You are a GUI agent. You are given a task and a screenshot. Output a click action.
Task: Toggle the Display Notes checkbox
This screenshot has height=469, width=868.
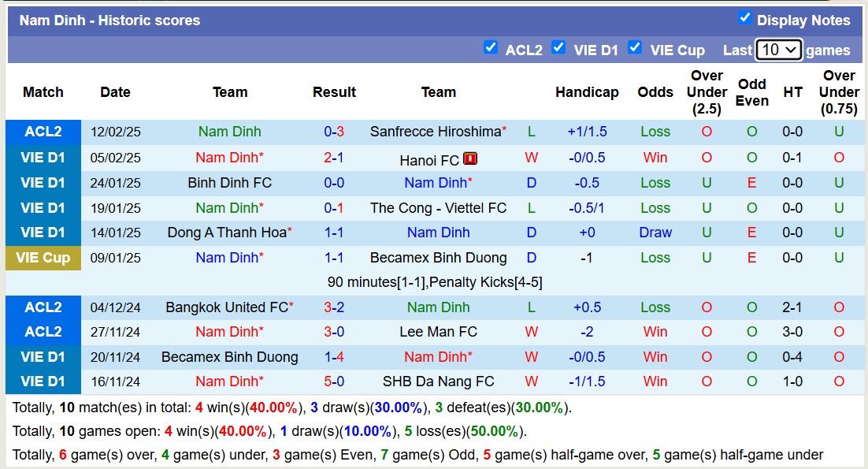point(744,18)
